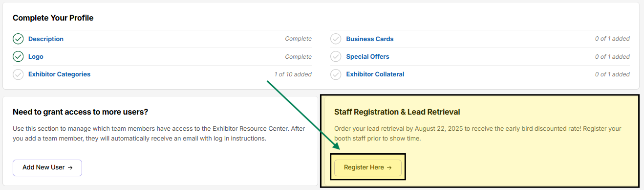Click the Complete status next to Description

299,39
